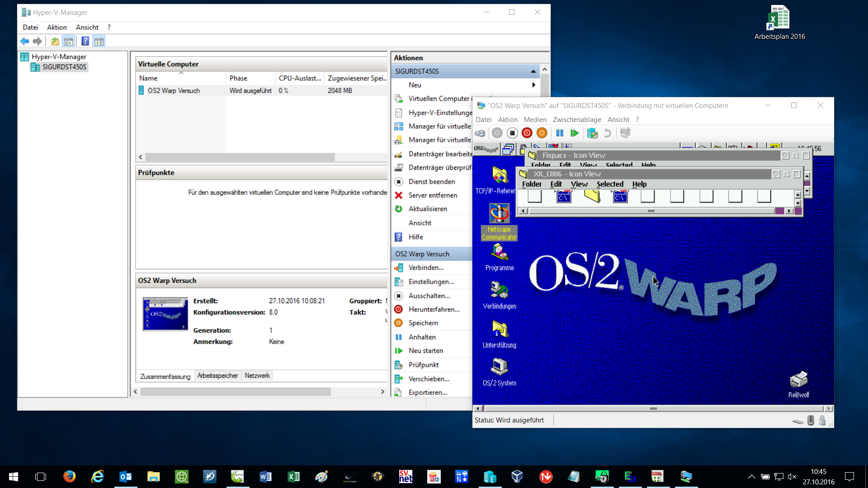Click Anhalten in the Aktionen pane
The height and width of the screenshot is (488, 868).
(422, 337)
